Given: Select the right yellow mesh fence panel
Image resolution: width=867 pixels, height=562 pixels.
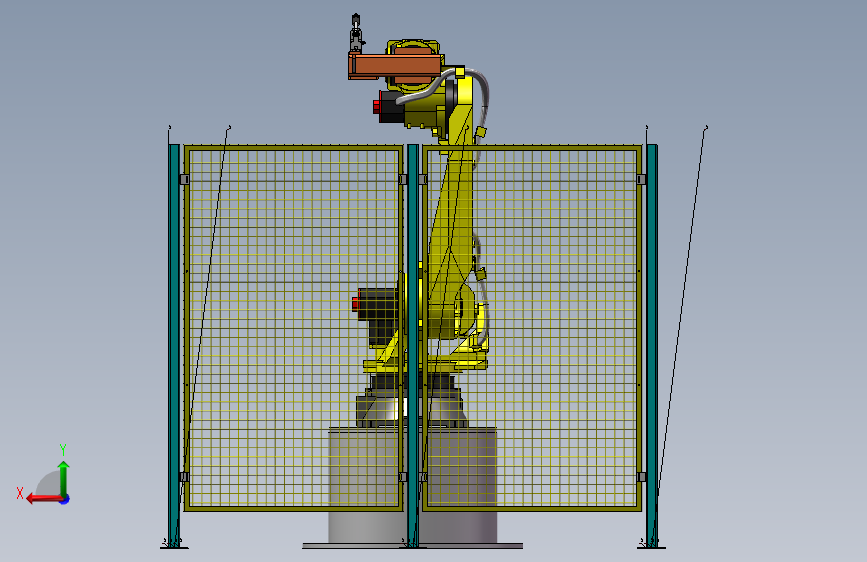Looking at the screenshot, I should (532, 327).
